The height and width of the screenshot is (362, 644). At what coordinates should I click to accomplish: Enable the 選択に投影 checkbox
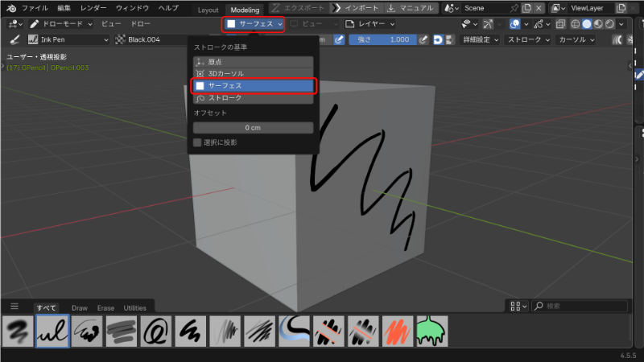198,142
